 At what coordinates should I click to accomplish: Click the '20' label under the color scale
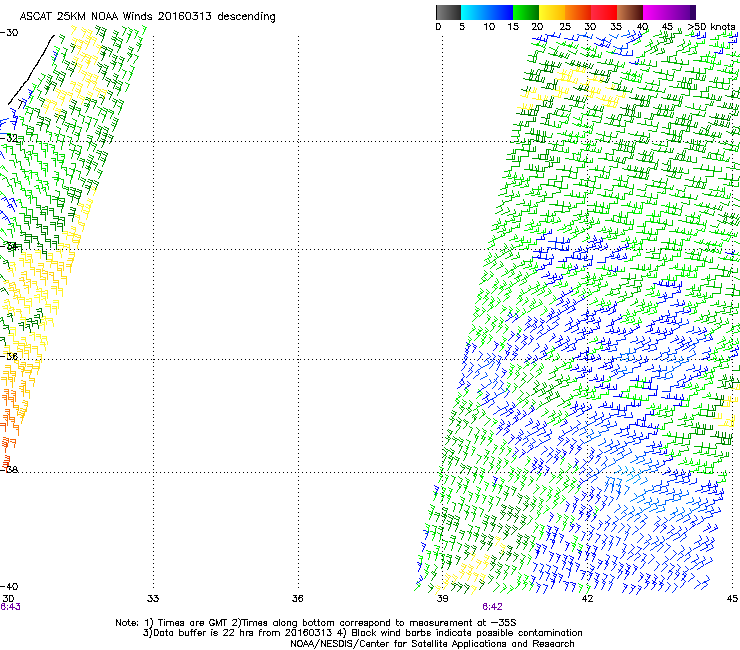538,27
